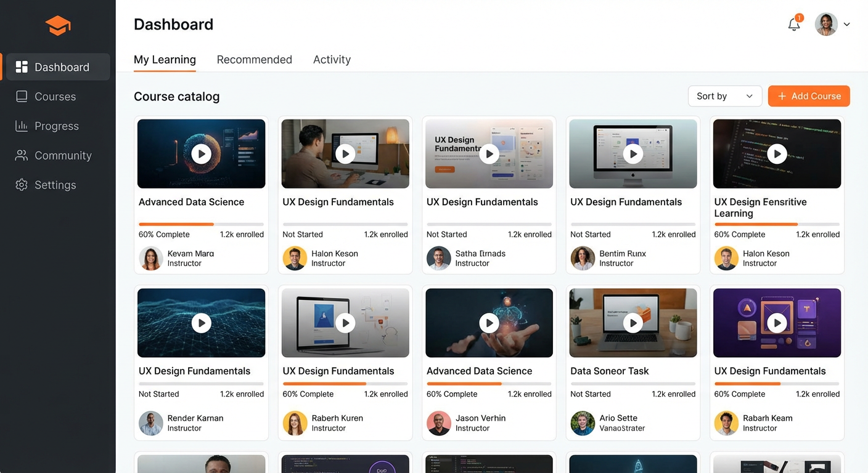
Task: Click the Add Course button
Action: click(x=809, y=96)
